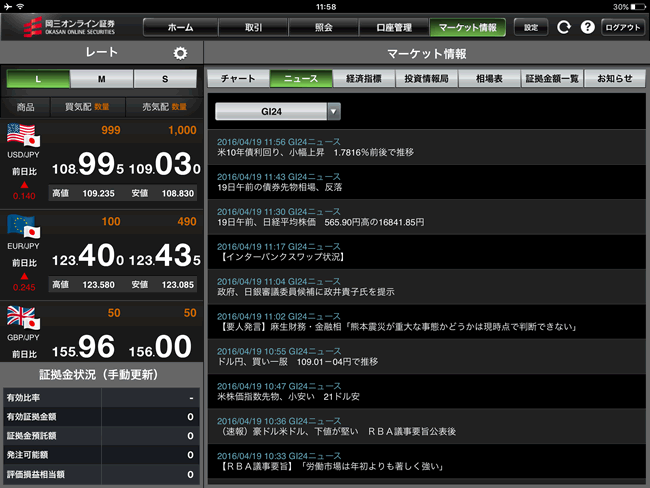Go to ホーム in the main menu

coord(180,27)
